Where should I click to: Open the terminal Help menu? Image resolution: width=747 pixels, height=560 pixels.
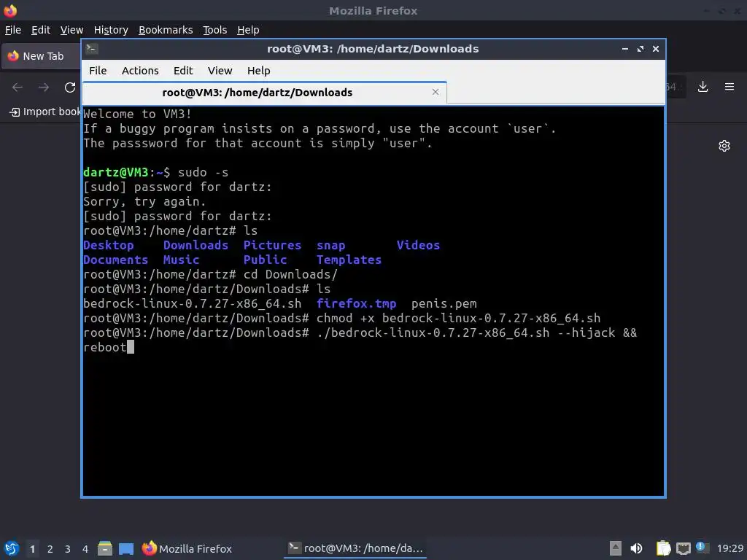(259, 71)
